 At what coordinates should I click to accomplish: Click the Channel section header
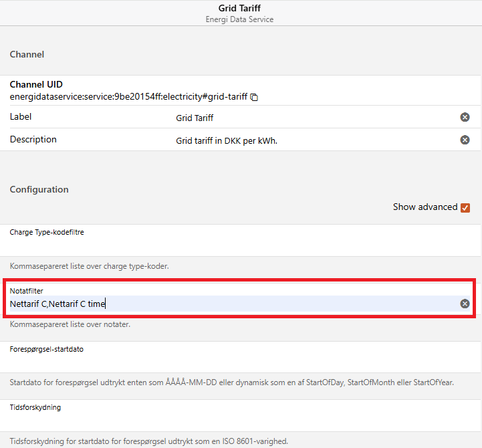tap(27, 54)
